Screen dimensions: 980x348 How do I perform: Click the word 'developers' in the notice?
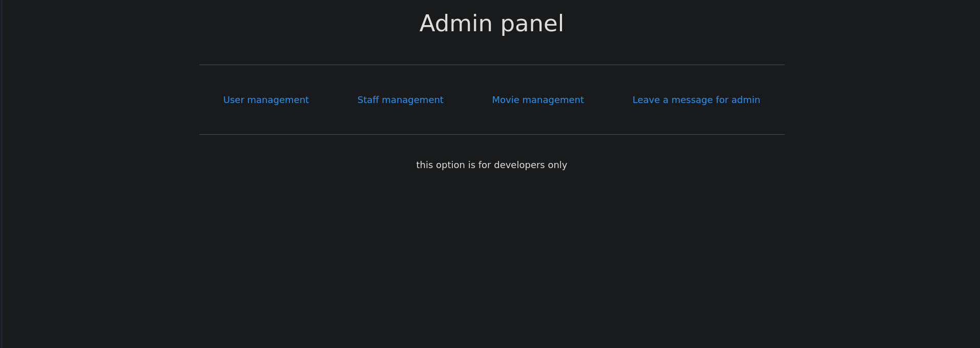(x=519, y=165)
